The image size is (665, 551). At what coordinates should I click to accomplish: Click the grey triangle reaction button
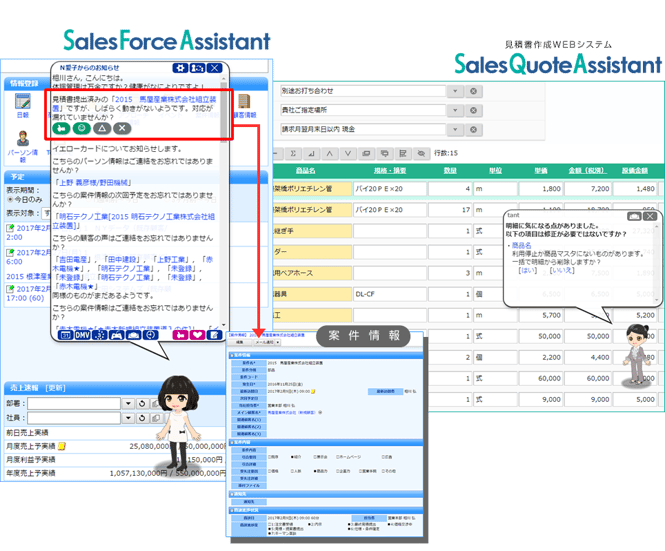click(x=102, y=128)
